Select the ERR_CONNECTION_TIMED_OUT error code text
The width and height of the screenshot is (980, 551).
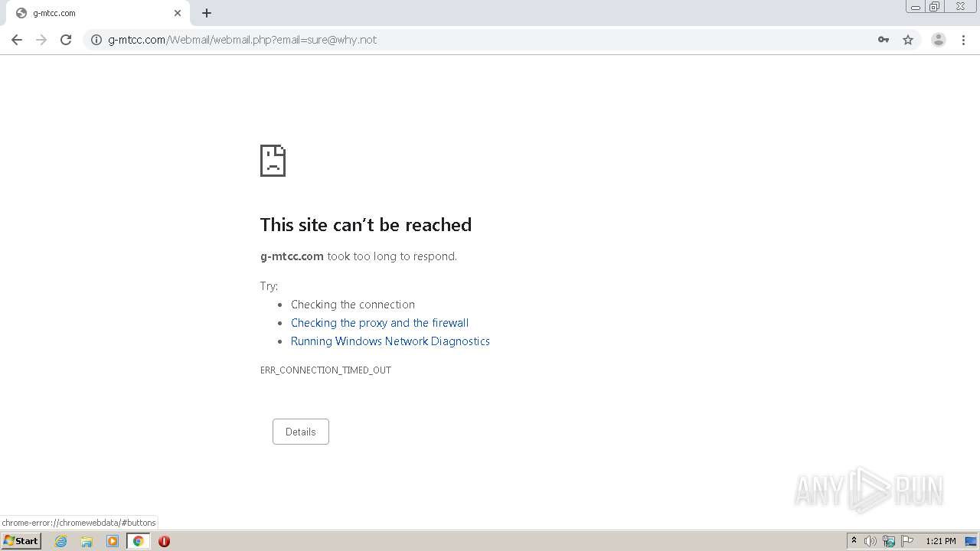[325, 370]
